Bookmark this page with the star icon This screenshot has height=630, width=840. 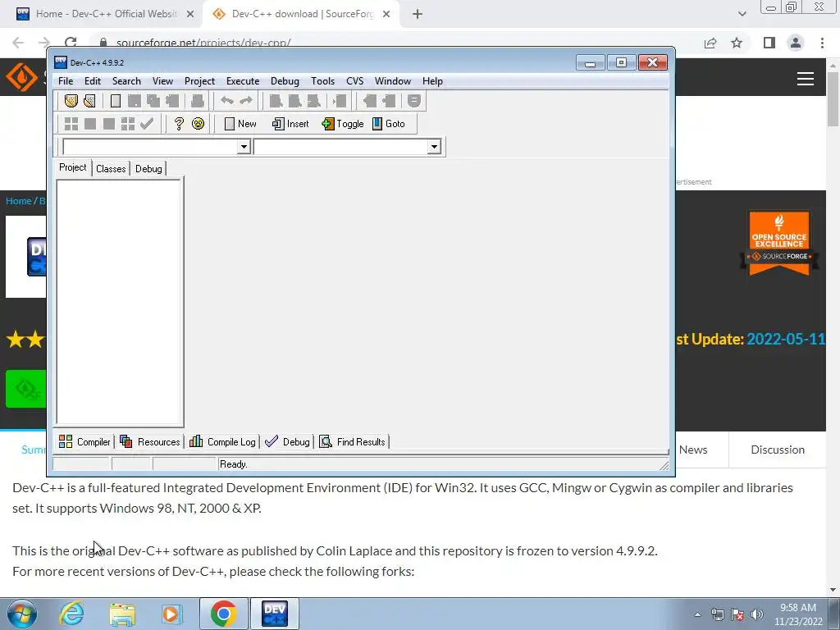[737, 43]
